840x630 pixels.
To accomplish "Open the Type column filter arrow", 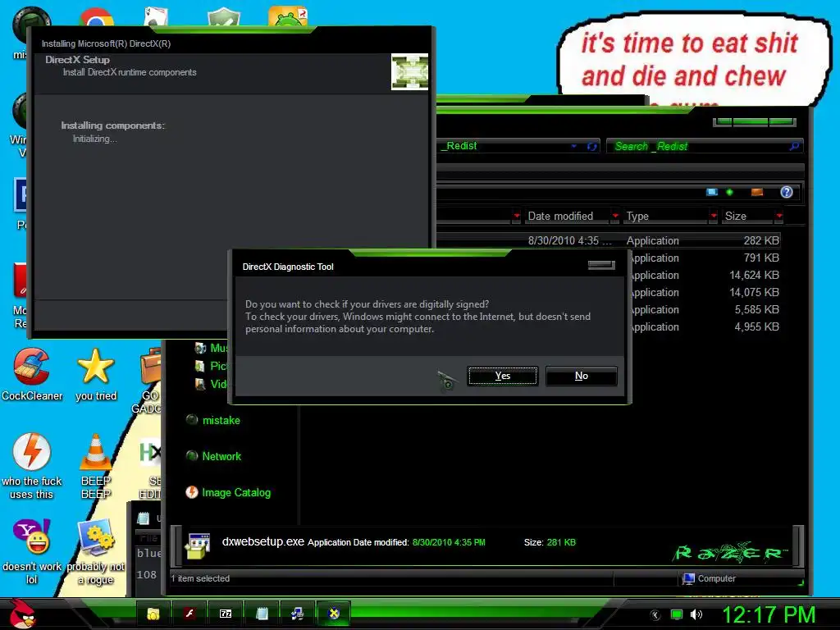I will click(714, 216).
